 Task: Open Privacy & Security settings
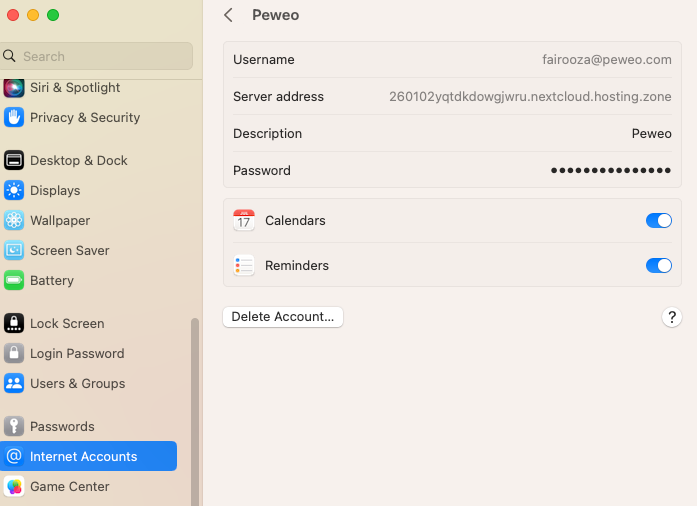tap(88, 117)
